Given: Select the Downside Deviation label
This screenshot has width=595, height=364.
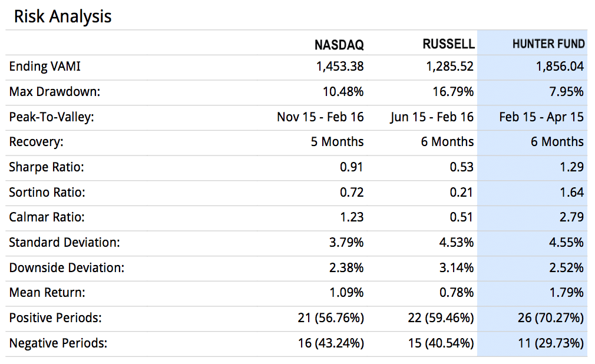Looking at the screenshot, I should (x=67, y=267).
